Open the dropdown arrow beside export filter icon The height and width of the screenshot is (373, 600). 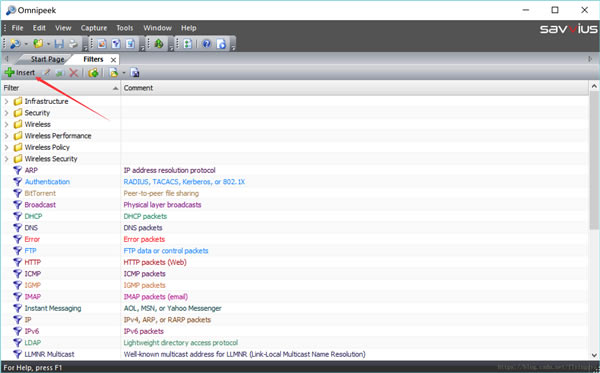[124, 73]
